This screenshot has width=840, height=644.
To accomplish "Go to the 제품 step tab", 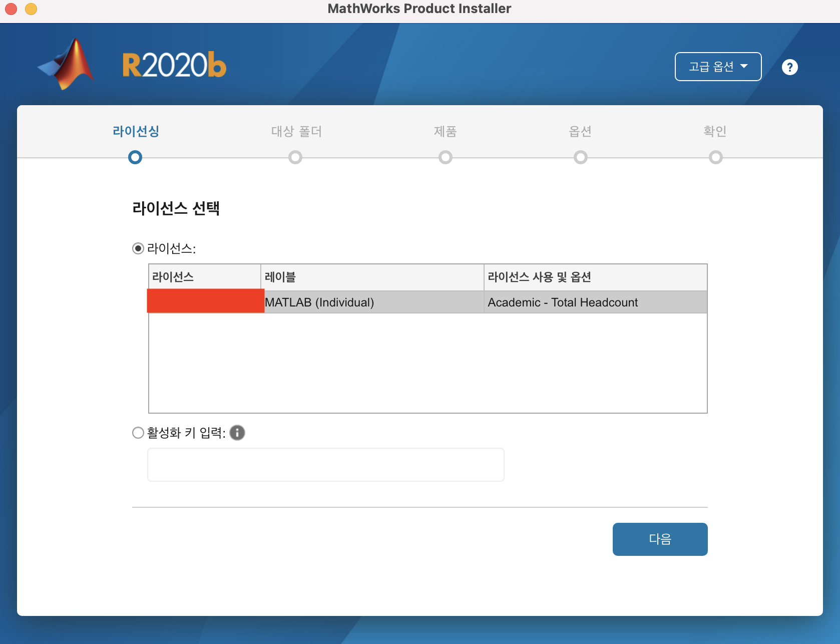I will [x=445, y=131].
